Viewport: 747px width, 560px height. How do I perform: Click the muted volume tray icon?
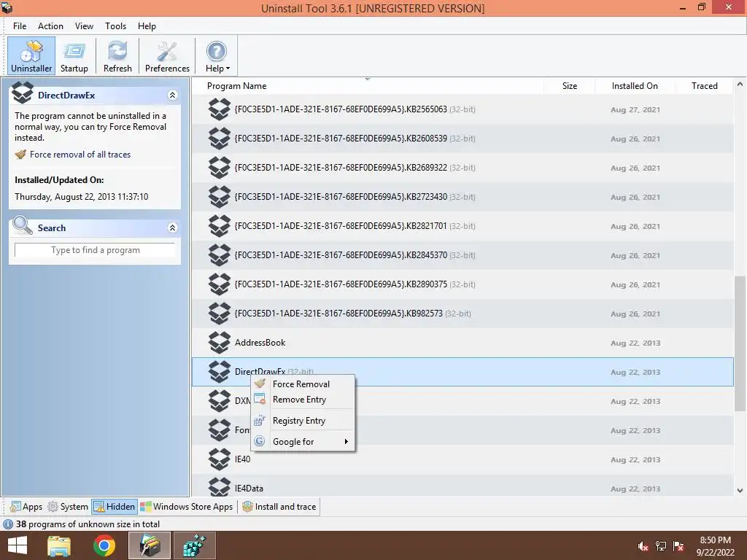643,546
